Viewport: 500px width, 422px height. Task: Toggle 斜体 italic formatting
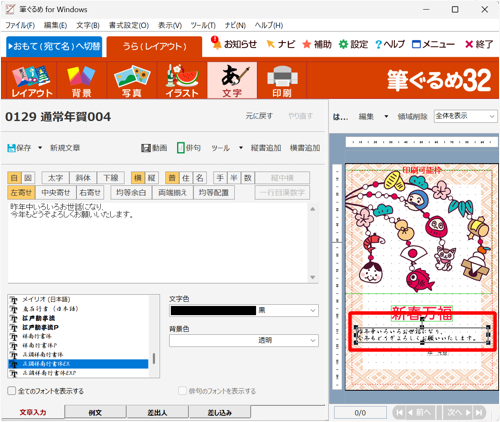(x=83, y=178)
